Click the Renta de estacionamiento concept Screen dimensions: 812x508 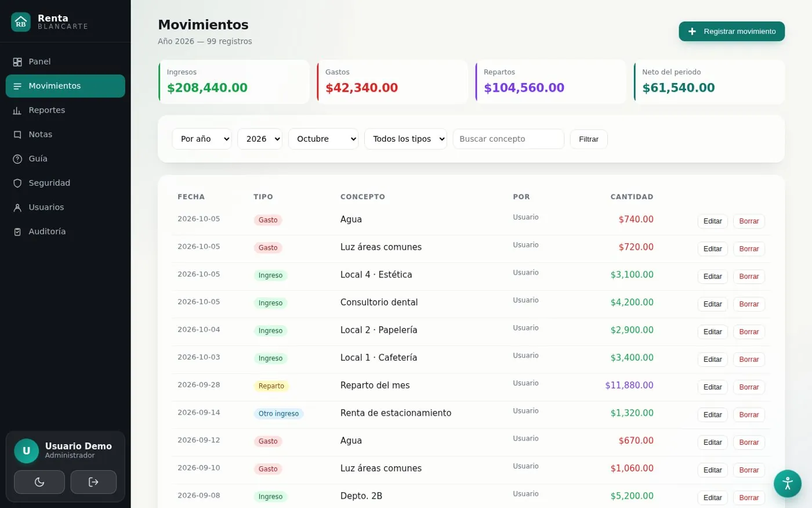(396, 413)
